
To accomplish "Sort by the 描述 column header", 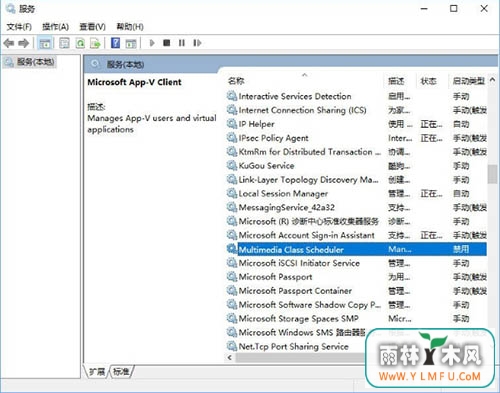I will [396, 81].
